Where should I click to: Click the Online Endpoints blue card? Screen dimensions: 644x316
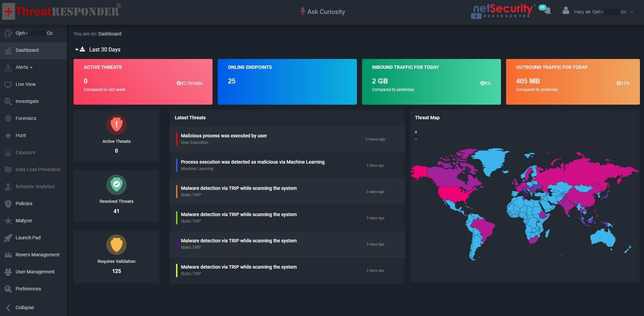(x=287, y=82)
